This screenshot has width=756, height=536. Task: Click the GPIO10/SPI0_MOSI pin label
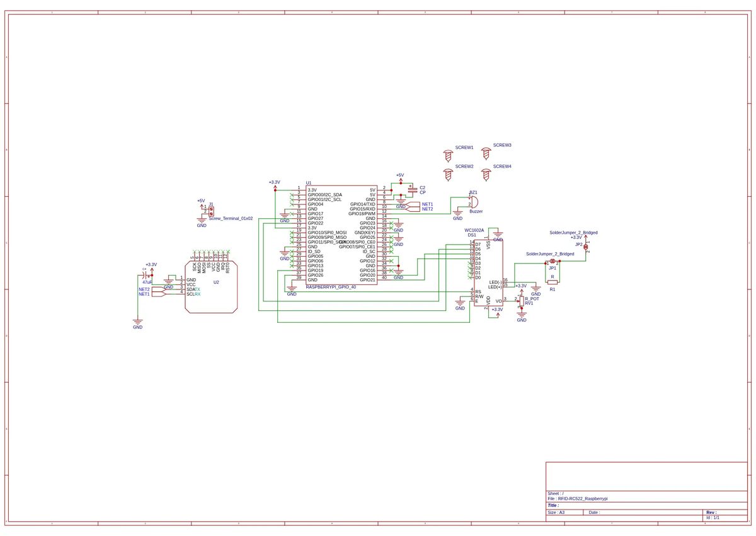click(x=327, y=233)
